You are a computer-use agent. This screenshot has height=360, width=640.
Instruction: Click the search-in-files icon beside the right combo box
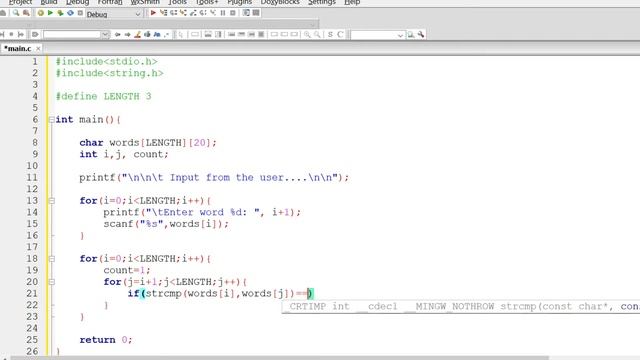pyautogui.click(x=411, y=35)
